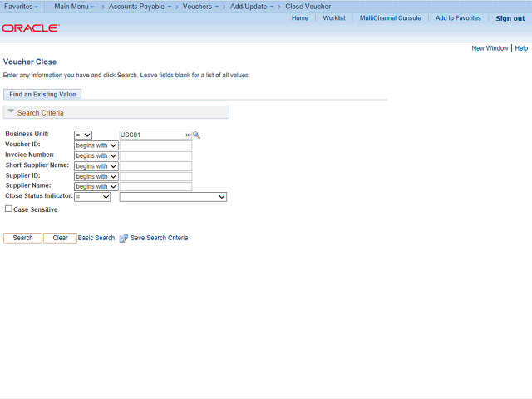Open Voucher ID operator dropdown
532x399 pixels.
(x=96, y=145)
